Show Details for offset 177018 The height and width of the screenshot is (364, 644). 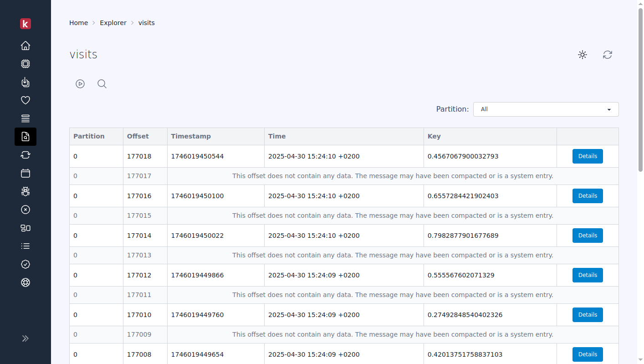[588, 156]
